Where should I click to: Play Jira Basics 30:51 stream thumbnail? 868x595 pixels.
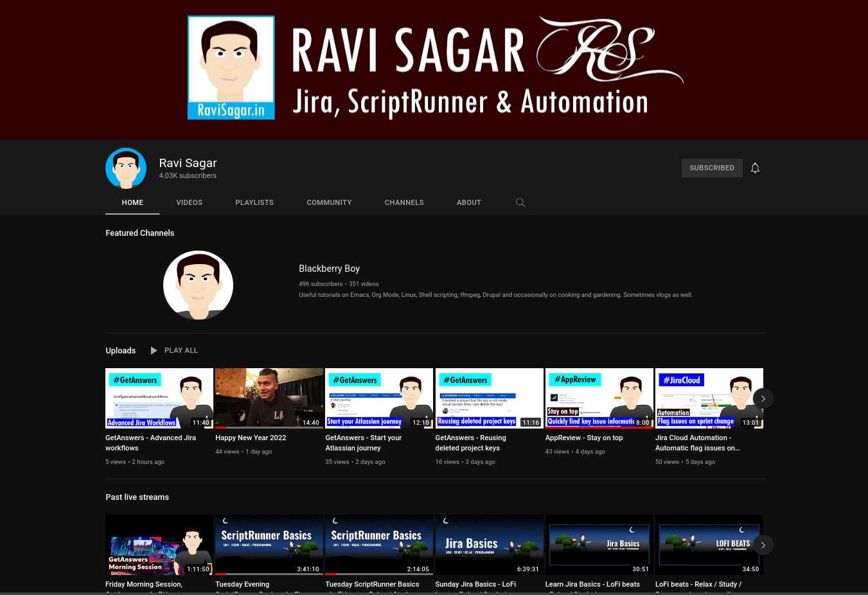(x=599, y=545)
